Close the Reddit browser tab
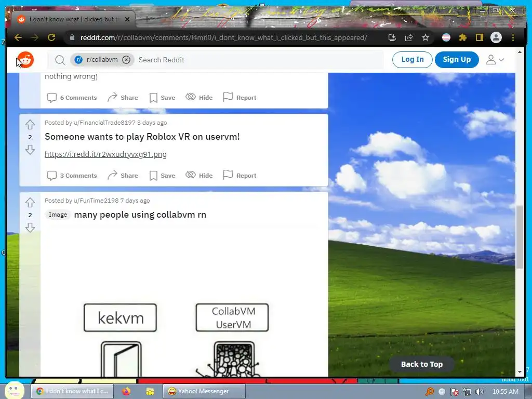Image resolution: width=532 pixels, height=399 pixels. [x=127, y=19]
